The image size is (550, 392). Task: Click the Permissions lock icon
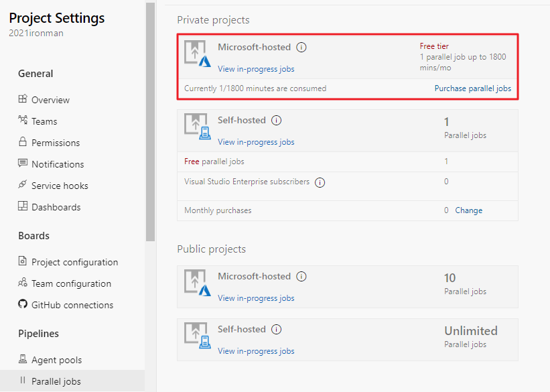click(23, 142)
